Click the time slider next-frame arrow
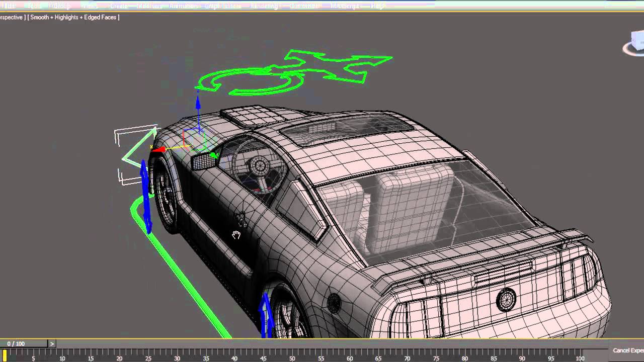644x362 pixels. (x=51, y=344)
